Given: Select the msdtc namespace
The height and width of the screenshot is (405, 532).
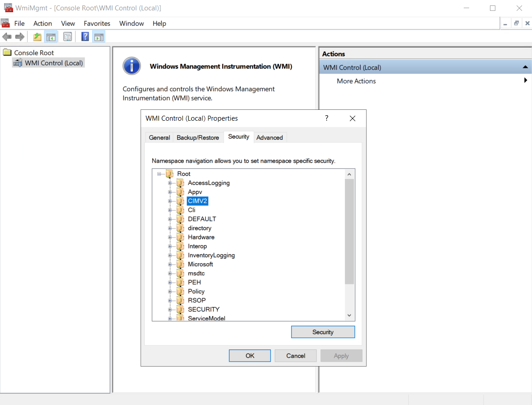Looking at the screenshot, I should 196,273.
